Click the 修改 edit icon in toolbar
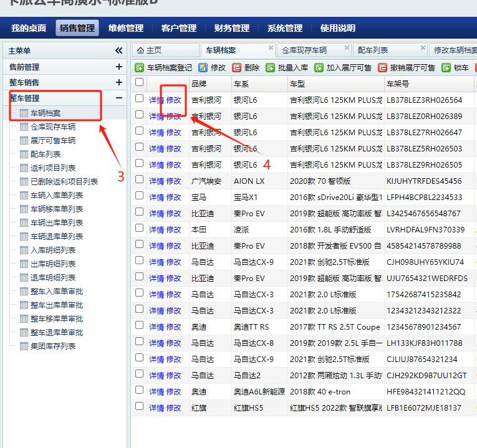Image resolution: width=477 pixels, height=448 pixels. click(203, 67)
